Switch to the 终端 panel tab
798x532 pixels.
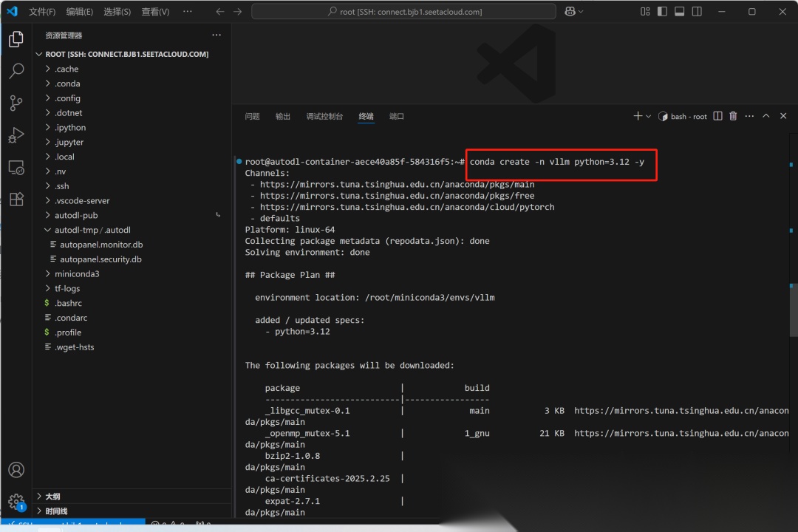pyautogui.click(x=366, y=117)
